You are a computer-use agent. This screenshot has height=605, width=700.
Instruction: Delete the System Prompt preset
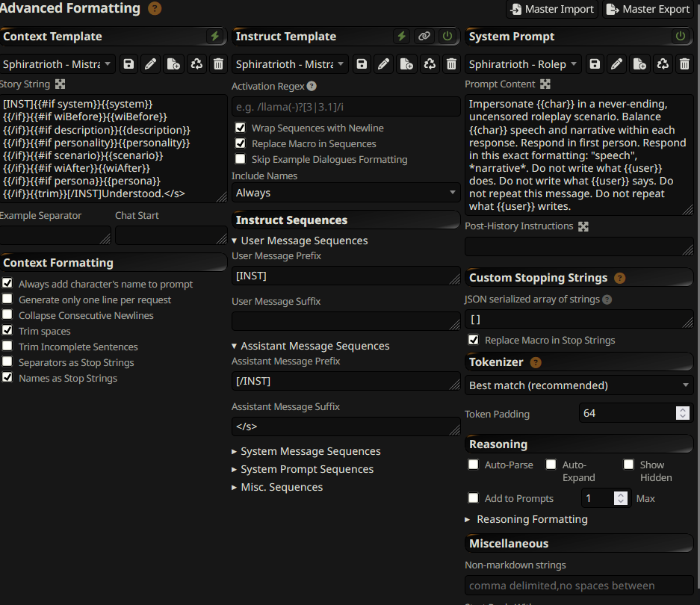pyautogui.click(x=684, y=64)
